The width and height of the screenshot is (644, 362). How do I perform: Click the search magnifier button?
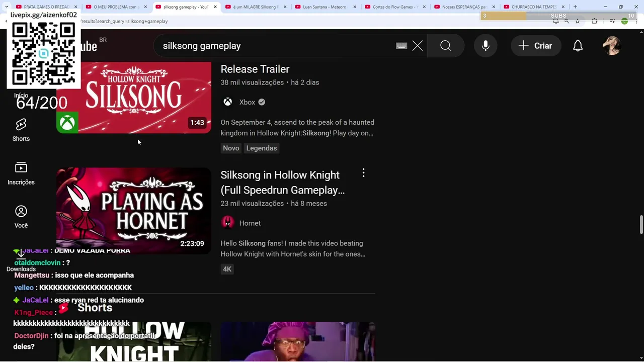tap(446, 46)
